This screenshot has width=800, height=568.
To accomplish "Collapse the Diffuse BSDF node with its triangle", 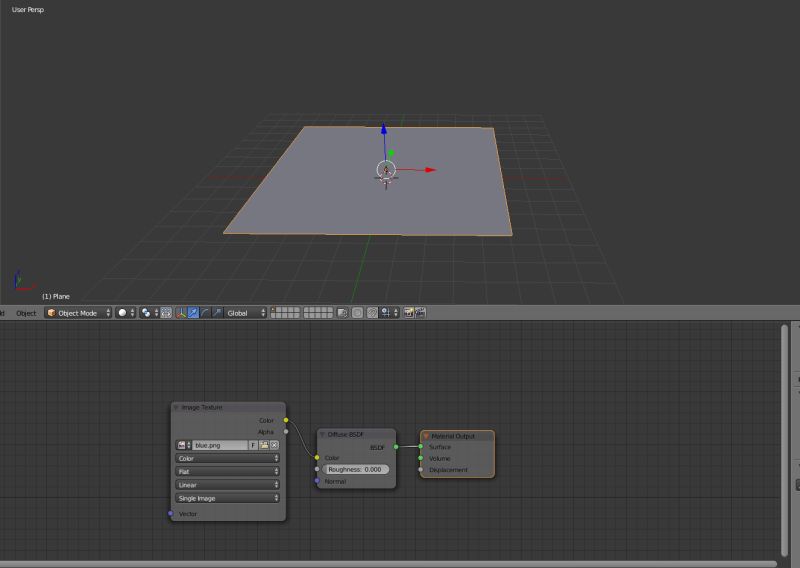I will point(322,434).
